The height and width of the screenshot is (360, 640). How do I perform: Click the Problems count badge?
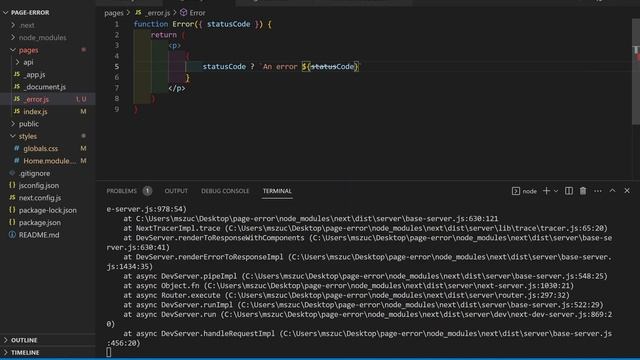147,191
